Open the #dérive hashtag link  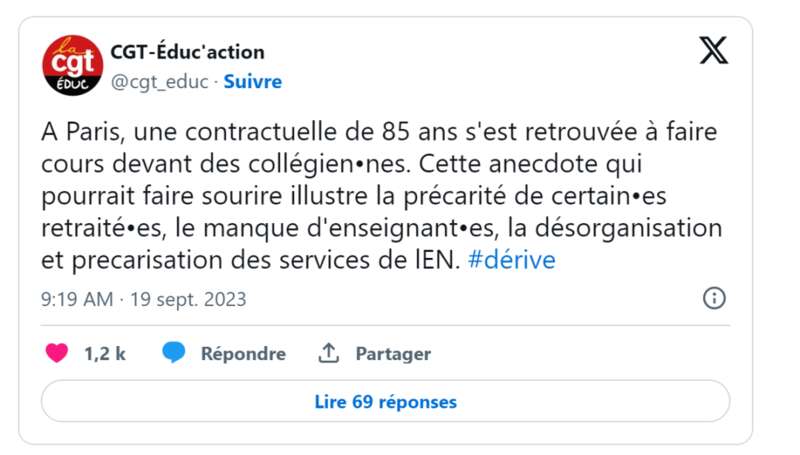[511, 260]
